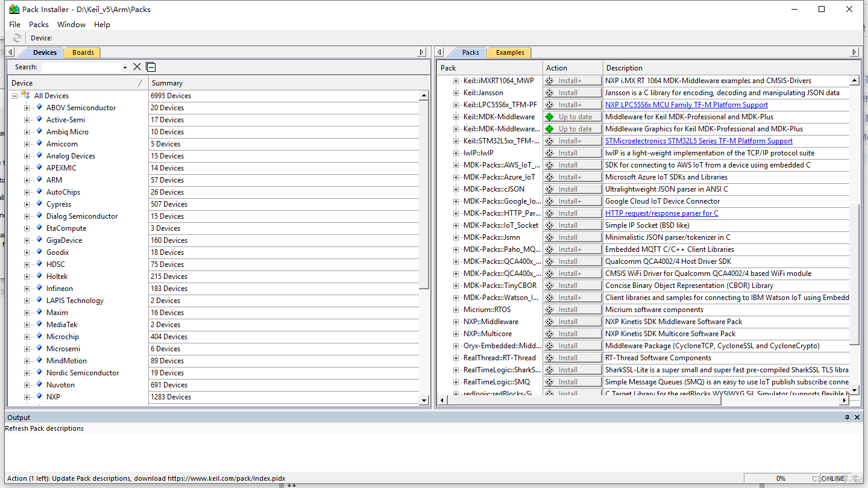Expand the Nordic Semiconductor node
Viewport: 868px width, 488px height.
point(27,373)
